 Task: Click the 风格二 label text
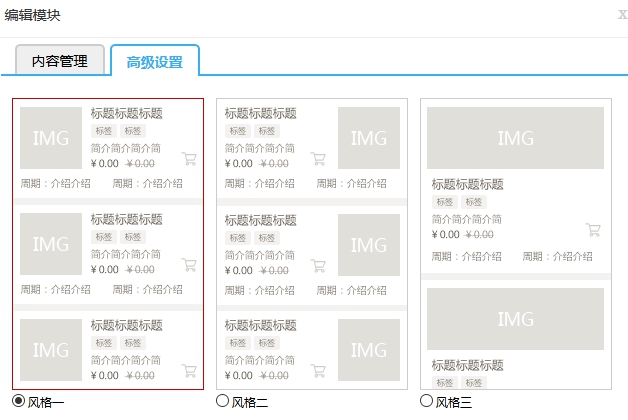click(250, 402)
